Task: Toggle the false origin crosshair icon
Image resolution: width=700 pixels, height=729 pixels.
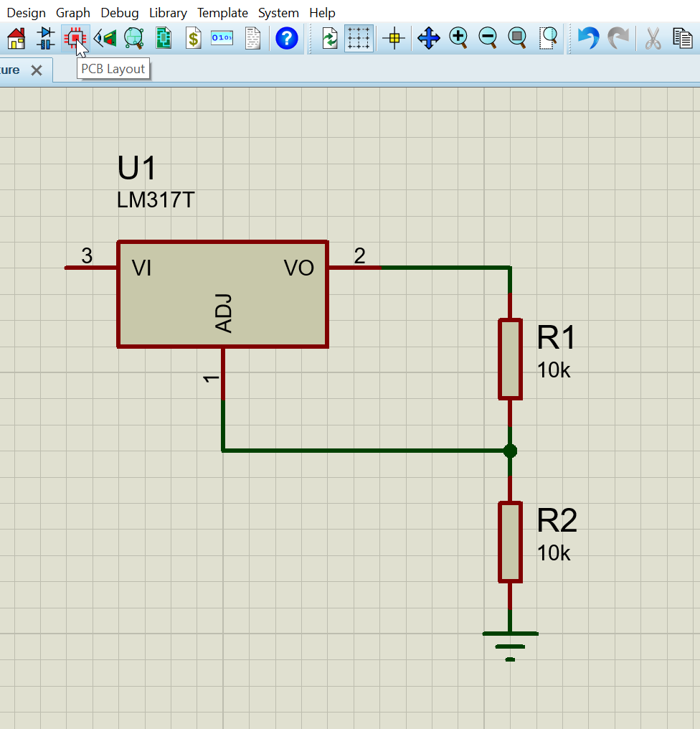Action: [394, 37]
